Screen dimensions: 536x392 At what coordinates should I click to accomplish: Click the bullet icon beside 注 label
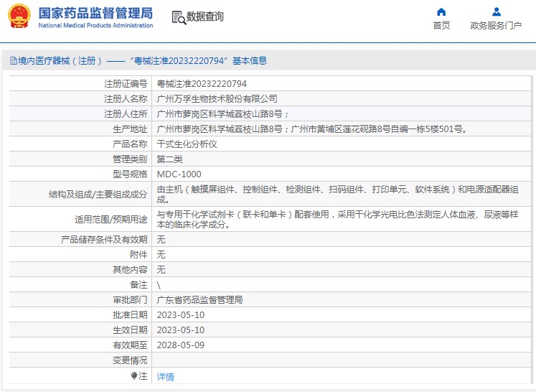point(133,375)
